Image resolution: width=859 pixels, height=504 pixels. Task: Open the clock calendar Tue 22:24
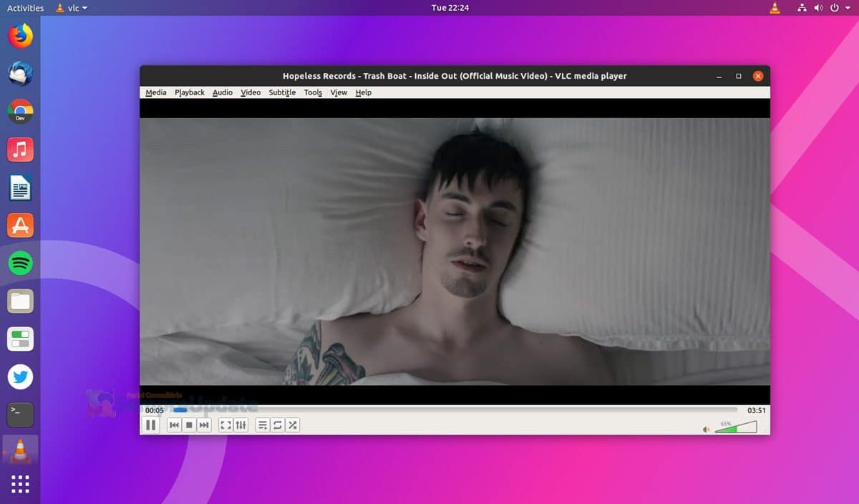(449, 8)
